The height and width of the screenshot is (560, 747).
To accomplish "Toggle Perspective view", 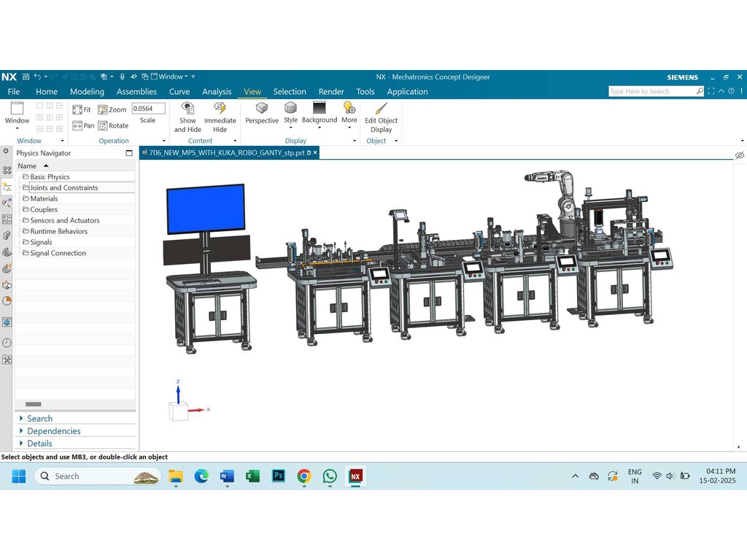I will (x=262, y=113).
